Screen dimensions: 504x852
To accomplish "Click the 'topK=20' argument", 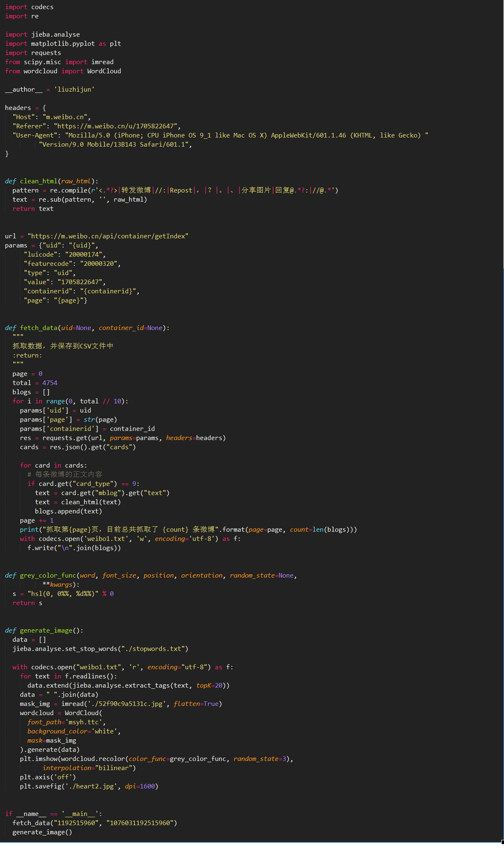I will pos(209,685).
